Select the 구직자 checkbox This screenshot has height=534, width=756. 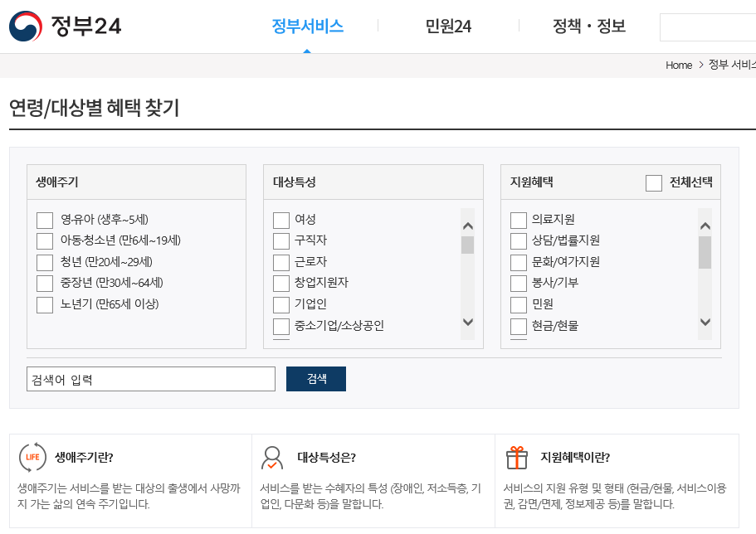(x=281, y=240)
